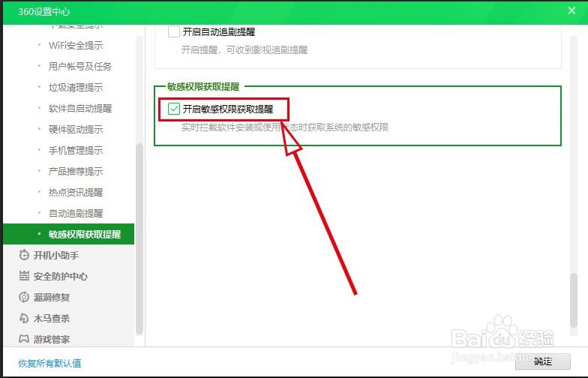Click the 360设置中心 title text
Viewport: 588px width, 378px height.
[43, 12]
